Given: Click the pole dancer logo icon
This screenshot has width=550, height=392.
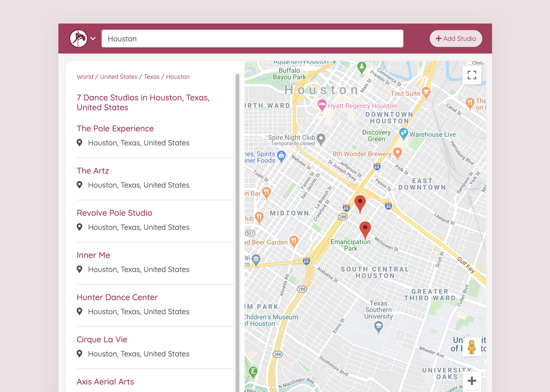Looking at the screenshot, I should coord(78,39).
